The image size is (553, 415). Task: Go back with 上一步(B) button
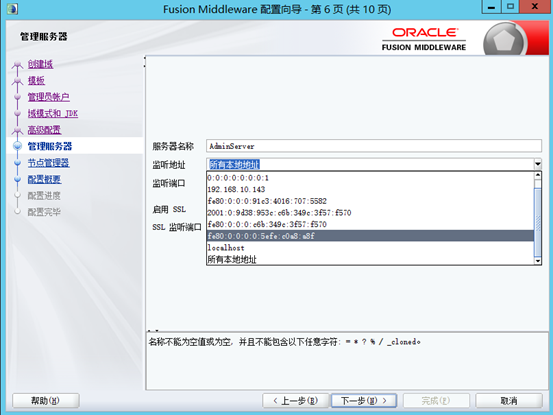[x=296, y=401]
